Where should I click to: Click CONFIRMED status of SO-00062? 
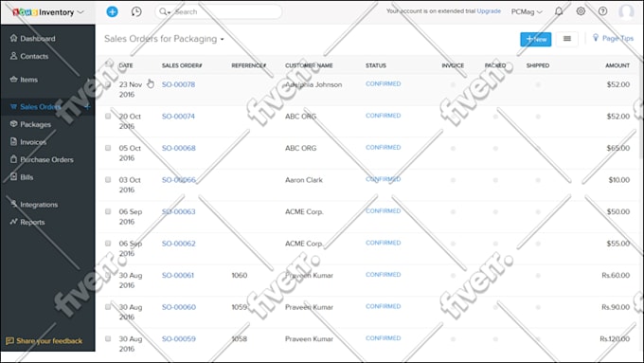(384, 243)
